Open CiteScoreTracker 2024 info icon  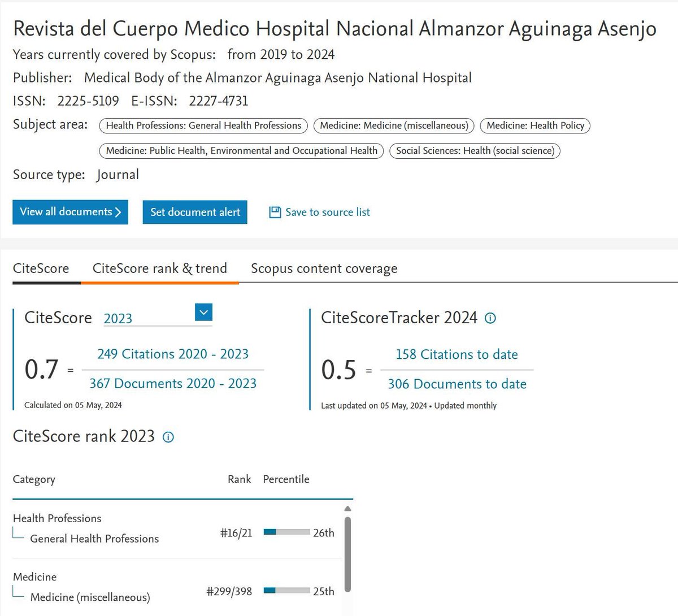(x=490, y=318)
